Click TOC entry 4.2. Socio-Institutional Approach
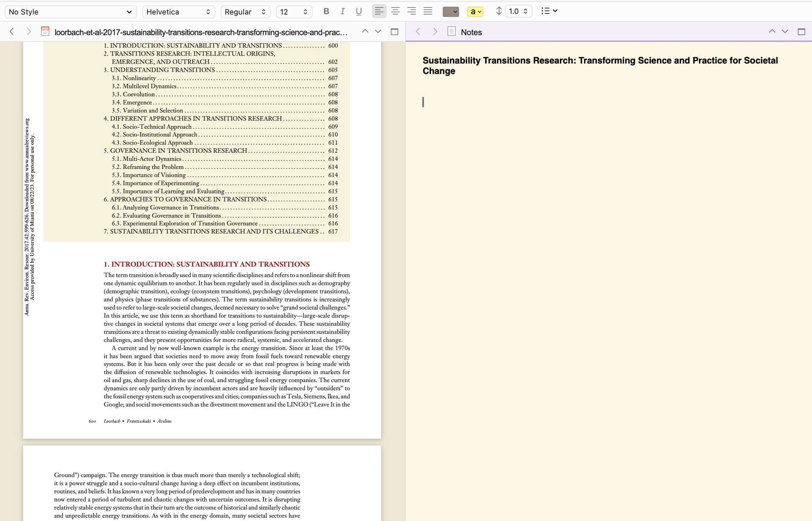Image resolution: width=812 pixels, height=521 pixels. 225,135
